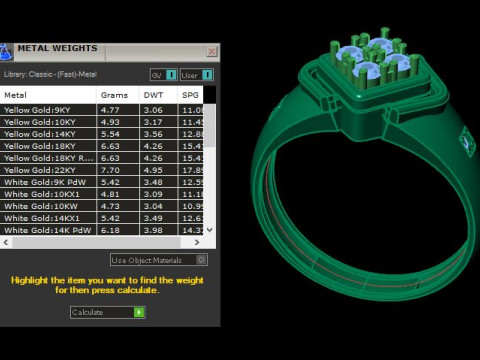
Task: Select the White Gold:14K PdW row
Action: [x=101, y=230]
